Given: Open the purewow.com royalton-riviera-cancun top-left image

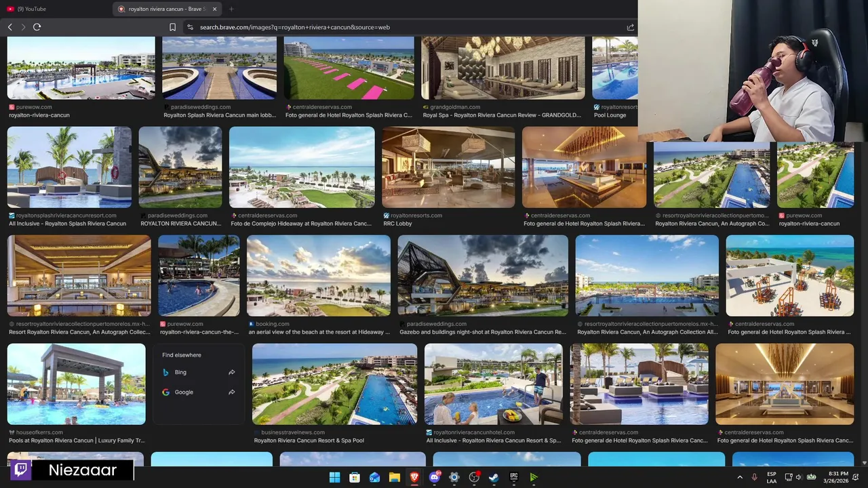Looking at the screenshot, I should [81, 68].
